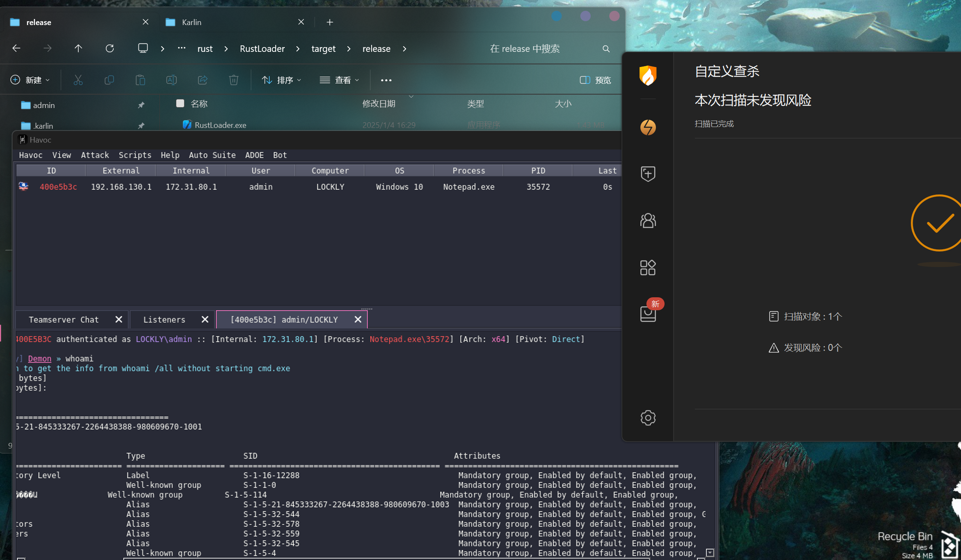Screen dimensions: 961x560
Task: Toggle the select-all checkbox beside 名称
Action: [180, 103]
